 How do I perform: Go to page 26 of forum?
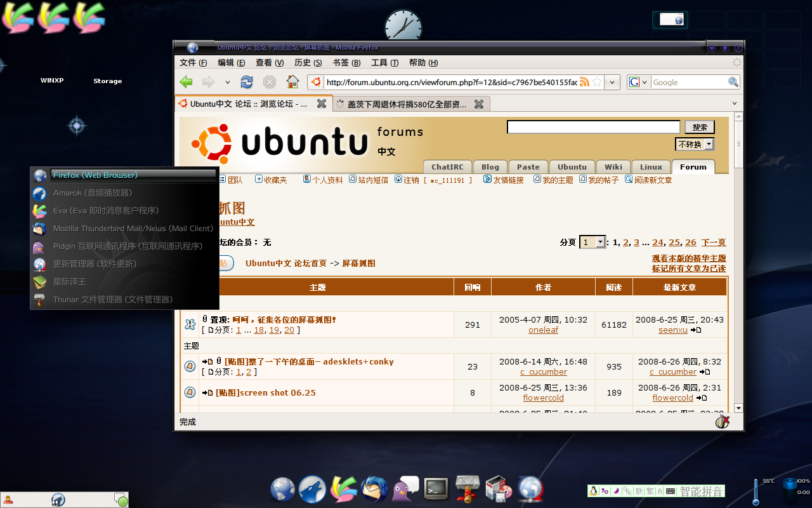(x=691, y=243)
